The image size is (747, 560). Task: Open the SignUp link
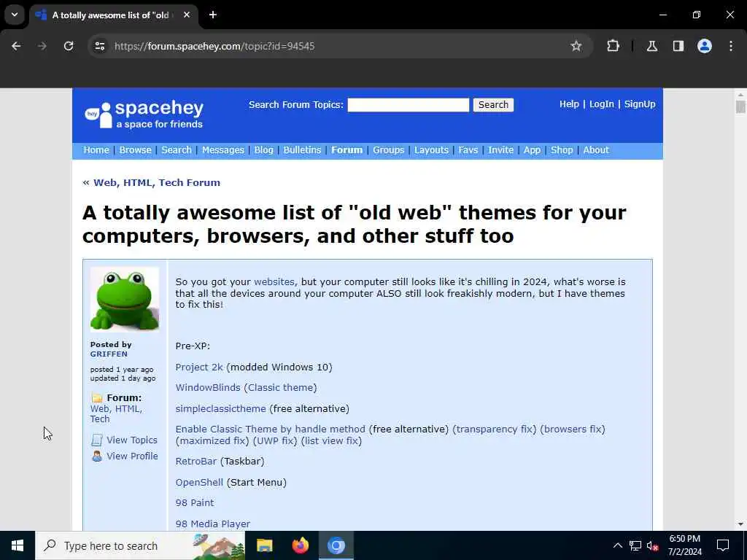pyautogui.click(x=639, y=104)
